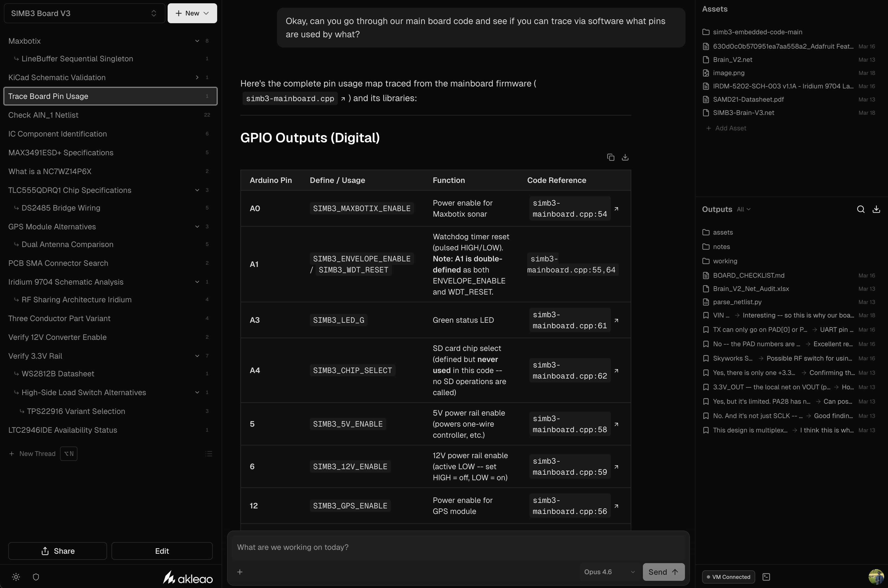Toggle light/dark theme sun icon
This screenshot has height=588, width=888.
(16, 577)
